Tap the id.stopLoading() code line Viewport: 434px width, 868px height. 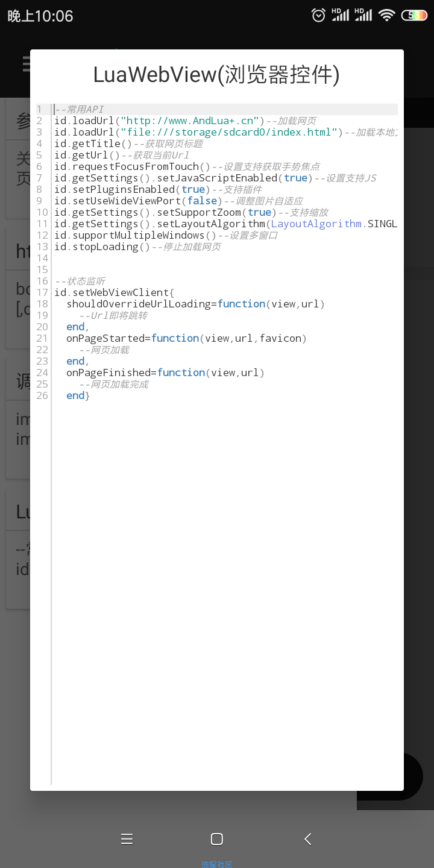137,247
